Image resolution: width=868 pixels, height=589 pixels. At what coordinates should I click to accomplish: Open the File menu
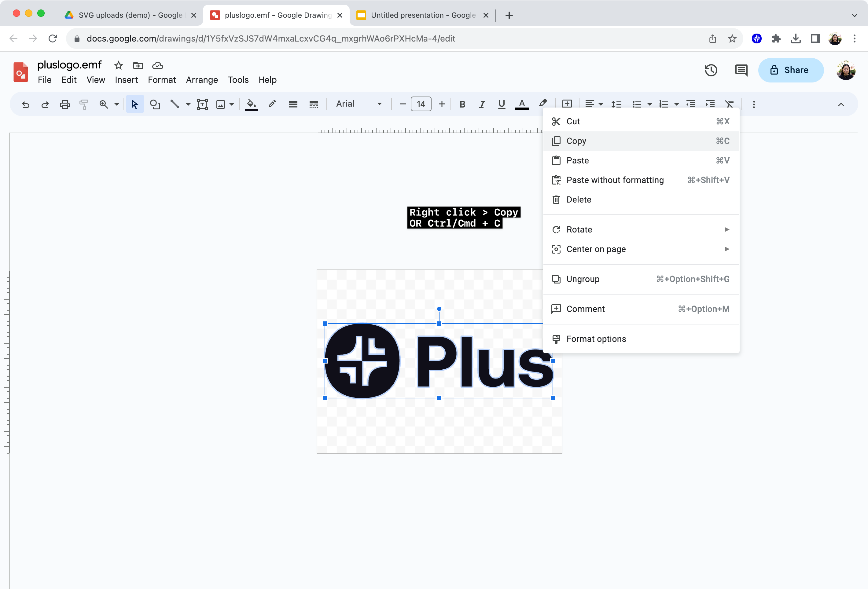point(44,80)
